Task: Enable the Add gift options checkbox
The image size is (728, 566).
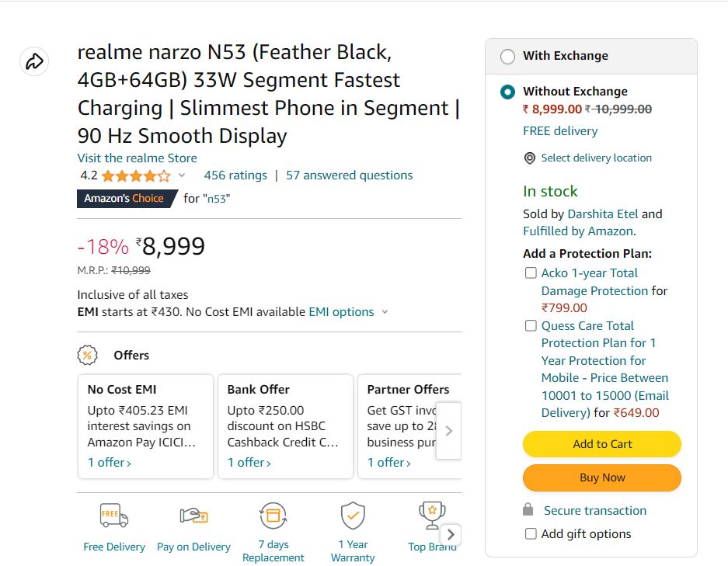Action: coord(531,534)
